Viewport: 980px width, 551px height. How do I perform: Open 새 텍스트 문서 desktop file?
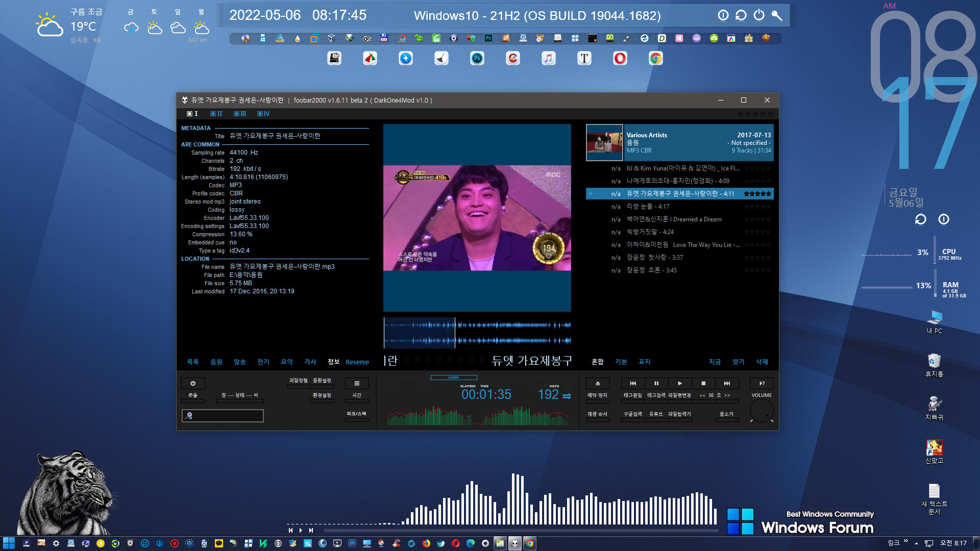[x=935, y=499]
